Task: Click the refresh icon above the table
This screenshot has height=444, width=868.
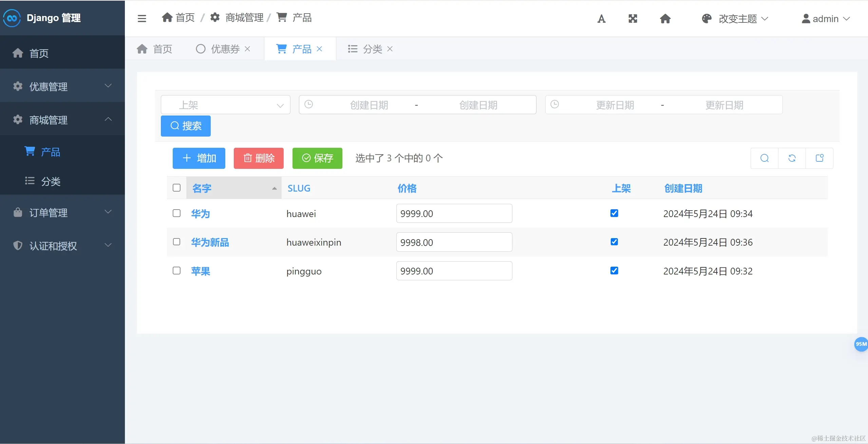Action: [792, 158]
